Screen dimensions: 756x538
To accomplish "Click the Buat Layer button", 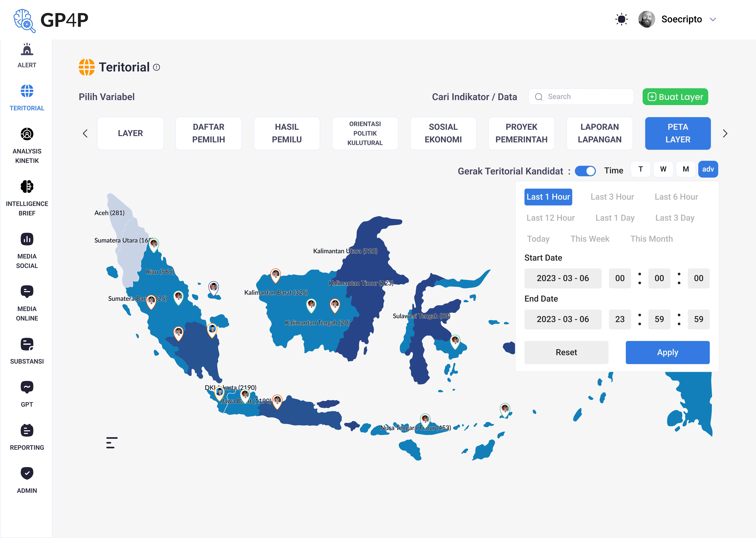I will coord(675,97).
